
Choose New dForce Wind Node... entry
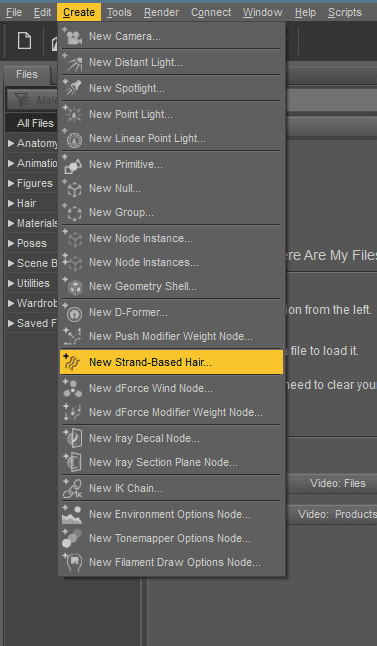171,388
